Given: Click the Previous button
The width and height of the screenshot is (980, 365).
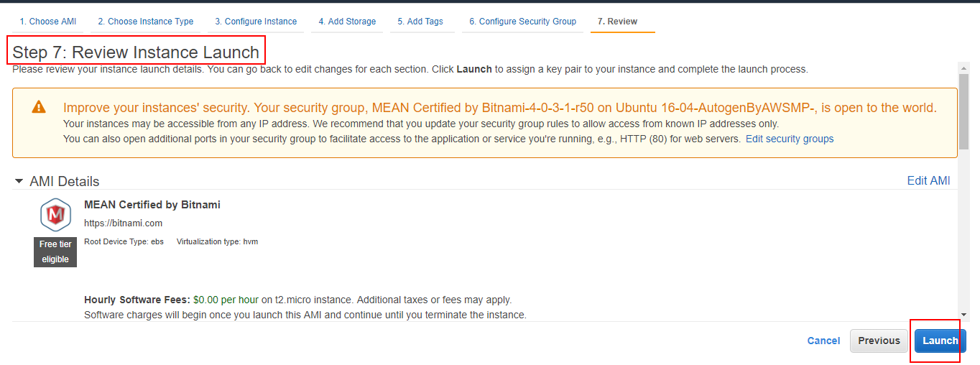Looking at the screenshot, I should tap(879, 341).
